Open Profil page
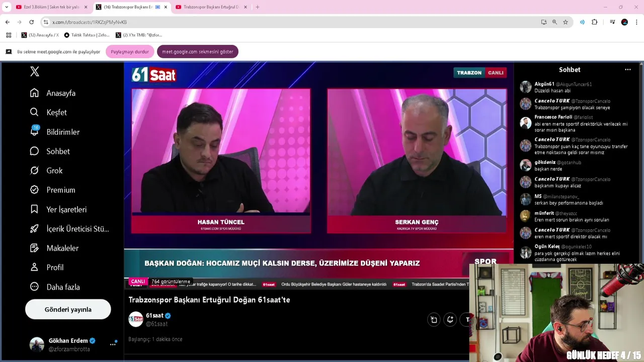Viewport: 644px width, 362px height. coord(47,267)
